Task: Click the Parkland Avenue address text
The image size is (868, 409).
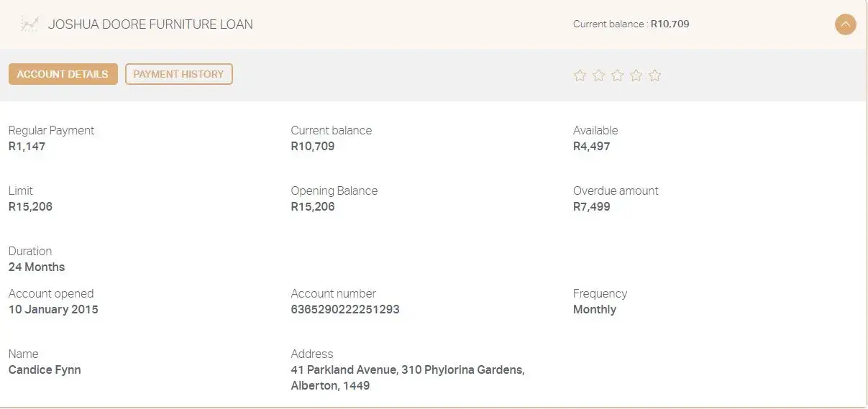Action: click(407, 370)
